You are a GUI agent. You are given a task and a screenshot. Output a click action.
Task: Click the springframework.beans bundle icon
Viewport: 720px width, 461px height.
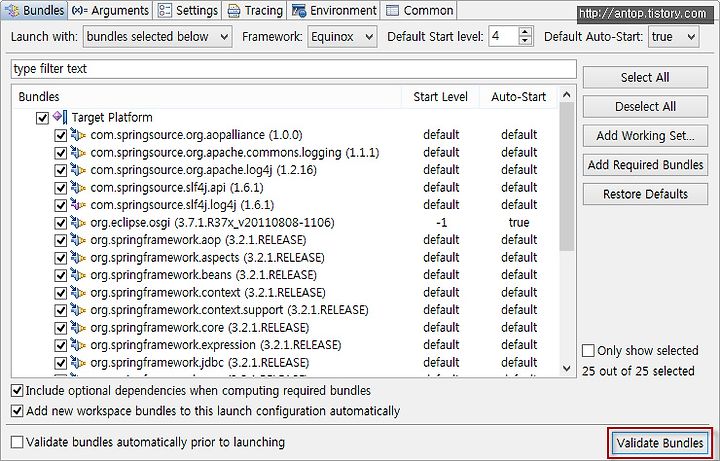point(78,275)
